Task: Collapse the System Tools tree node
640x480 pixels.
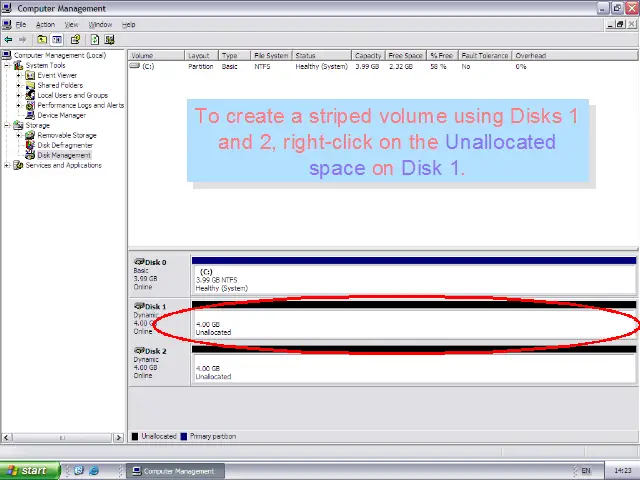Action: (x=7, y=65)
